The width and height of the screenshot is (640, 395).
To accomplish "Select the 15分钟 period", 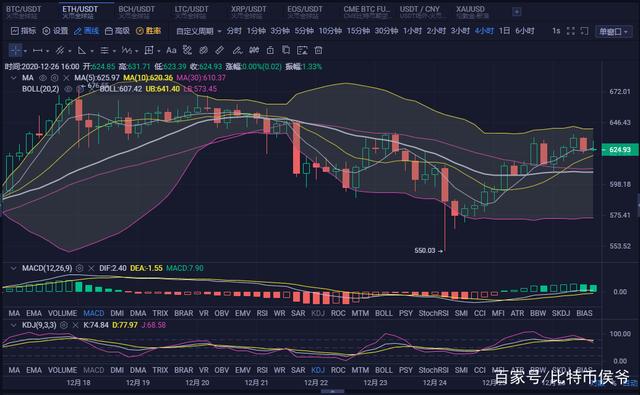I will pos(358,31).
